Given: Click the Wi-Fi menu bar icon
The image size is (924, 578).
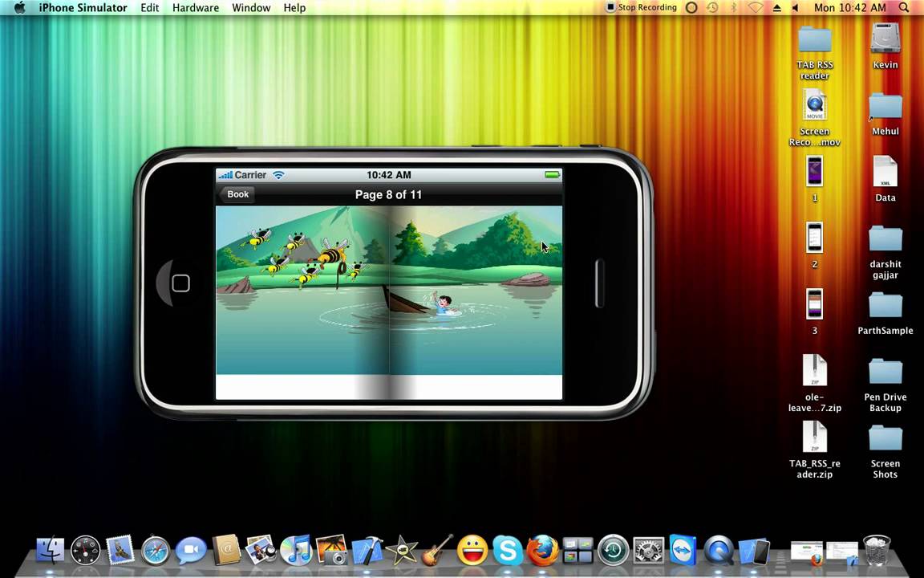Looking at the screenshot, I should pyautogui.click(x=756, y=8).
